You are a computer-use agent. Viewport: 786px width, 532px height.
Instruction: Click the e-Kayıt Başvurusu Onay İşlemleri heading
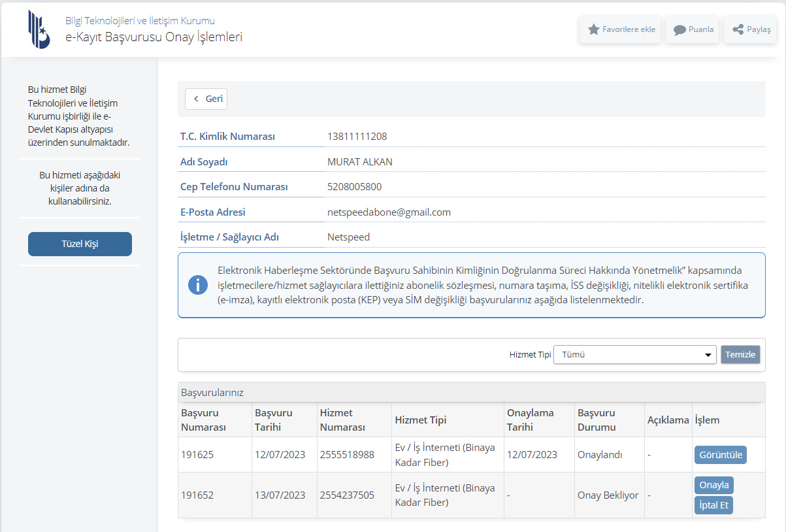coord(154,37)
